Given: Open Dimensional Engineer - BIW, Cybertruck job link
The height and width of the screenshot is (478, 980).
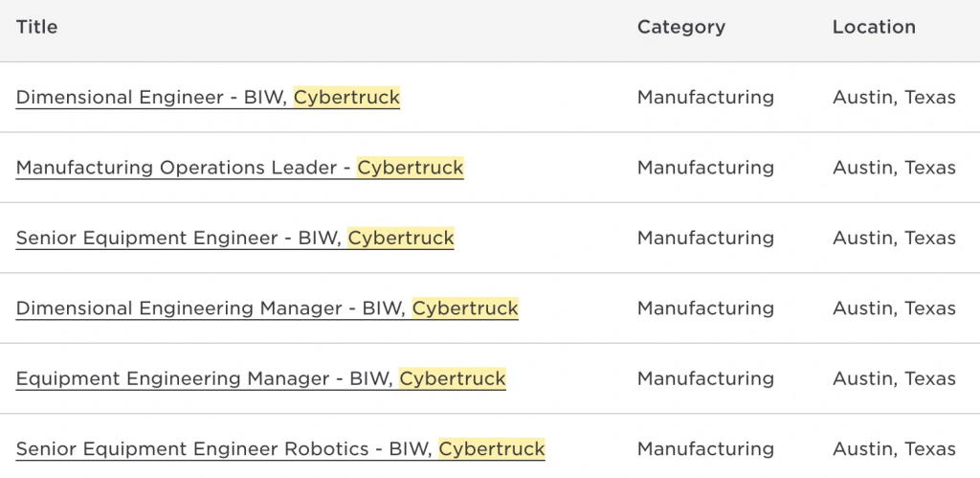Looking at the screenshot, I should tap(208, 98).
